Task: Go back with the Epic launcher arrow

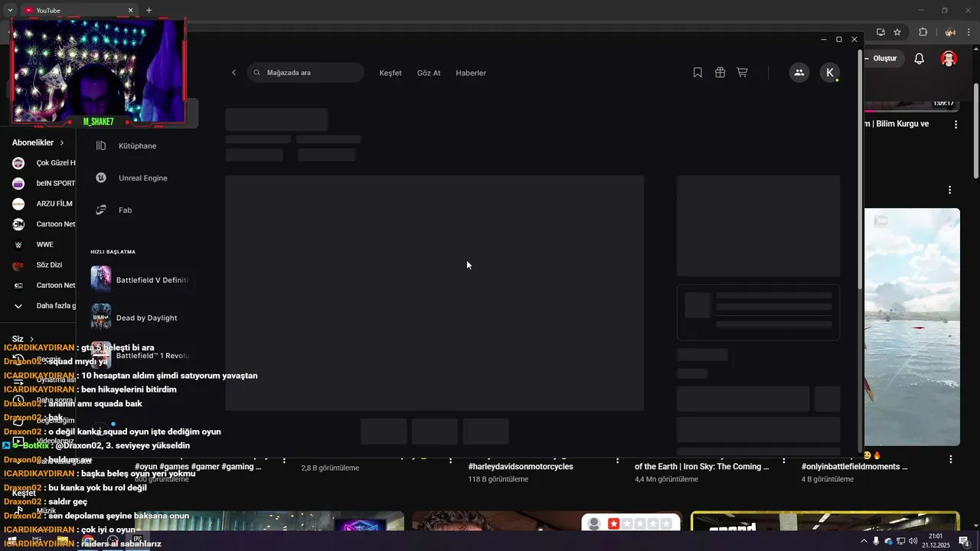Action: point(234,73)
